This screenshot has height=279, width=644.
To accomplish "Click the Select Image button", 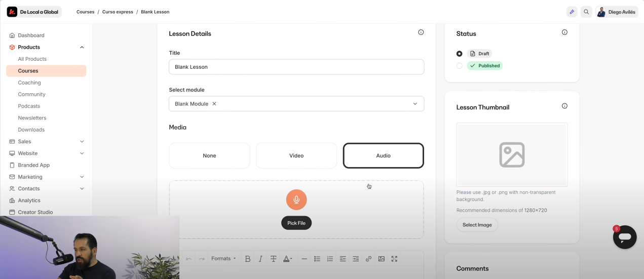I will (x=477, y=225).
